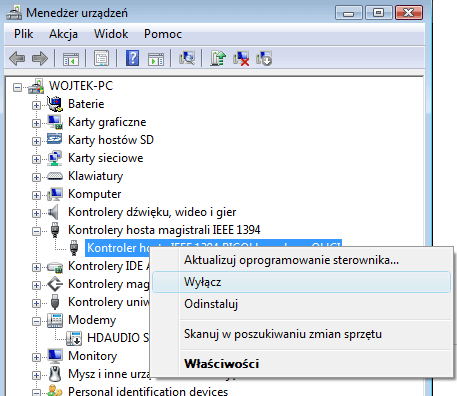Expand the Karty hostów SD category
The width and height of the screenshot is (457, 396).
(36, 142)
